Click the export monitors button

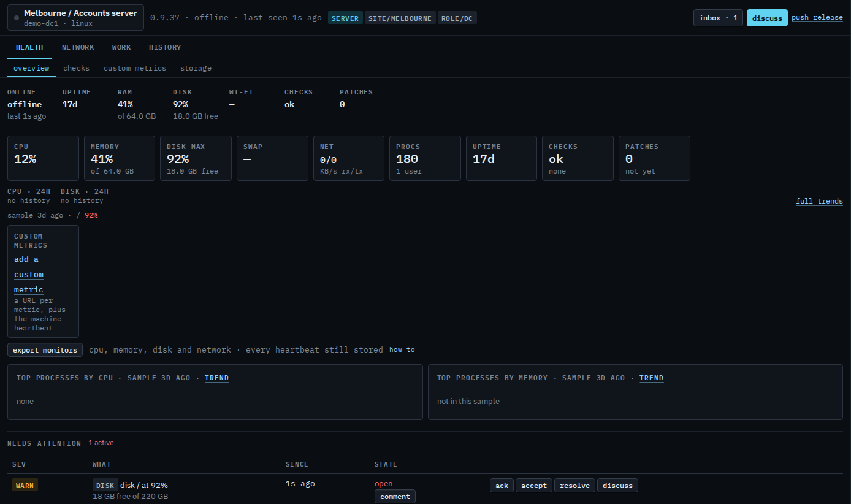[x=45, y=350]
